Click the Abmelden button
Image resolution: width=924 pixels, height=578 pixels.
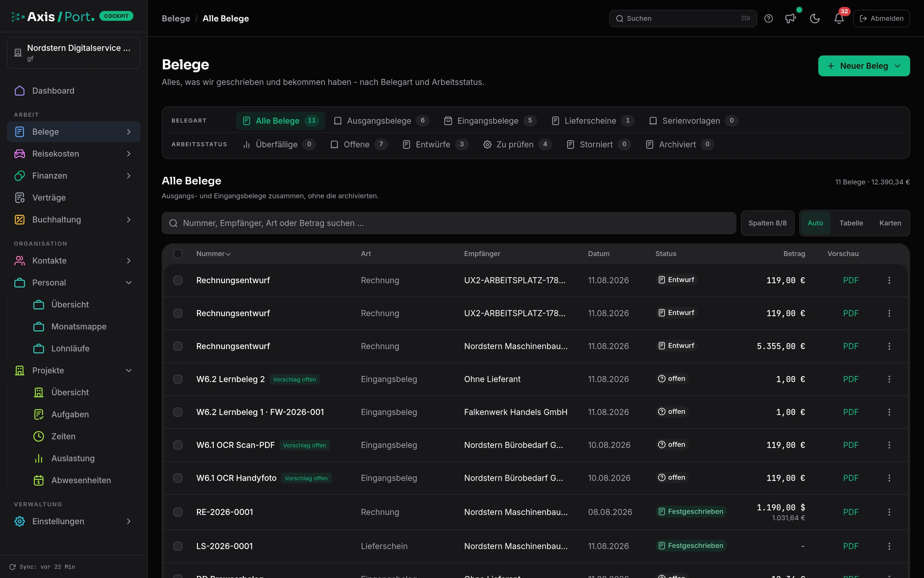click(881, 18)
